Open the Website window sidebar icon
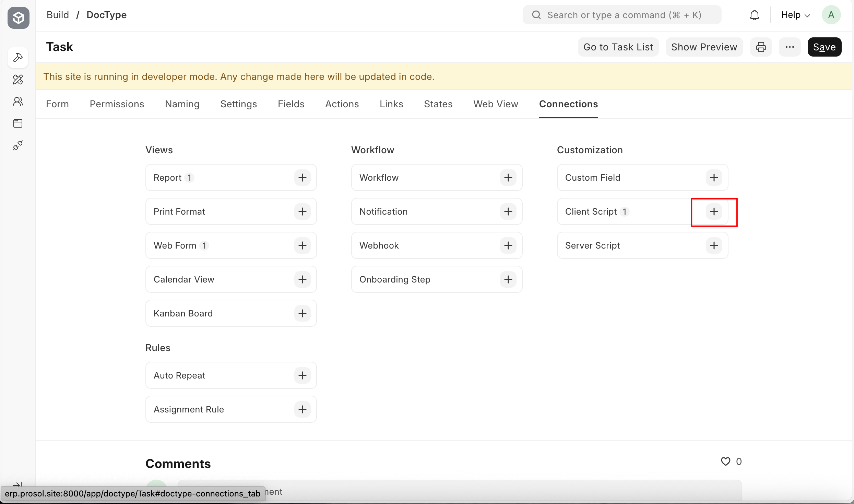 click(x=18, y=123)
